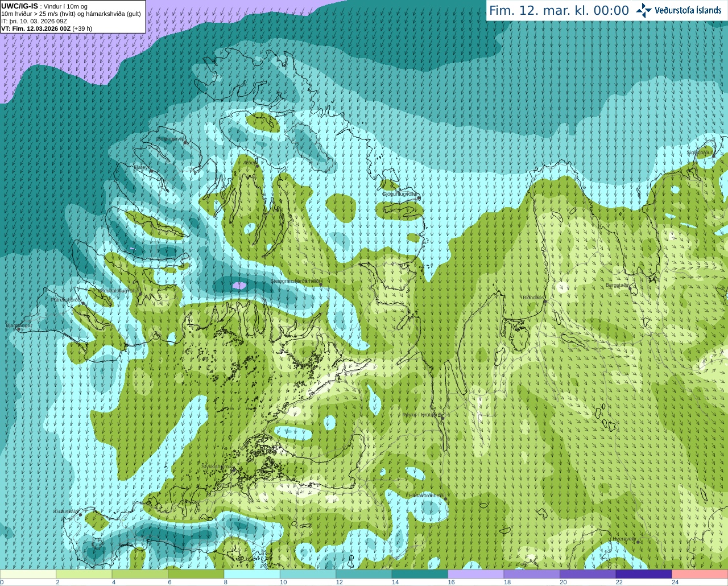The width and height of the screenshot is (728, 586).
Task: Select the 16–18 m/s lilac legend swatch
Action: click(476, 574)
